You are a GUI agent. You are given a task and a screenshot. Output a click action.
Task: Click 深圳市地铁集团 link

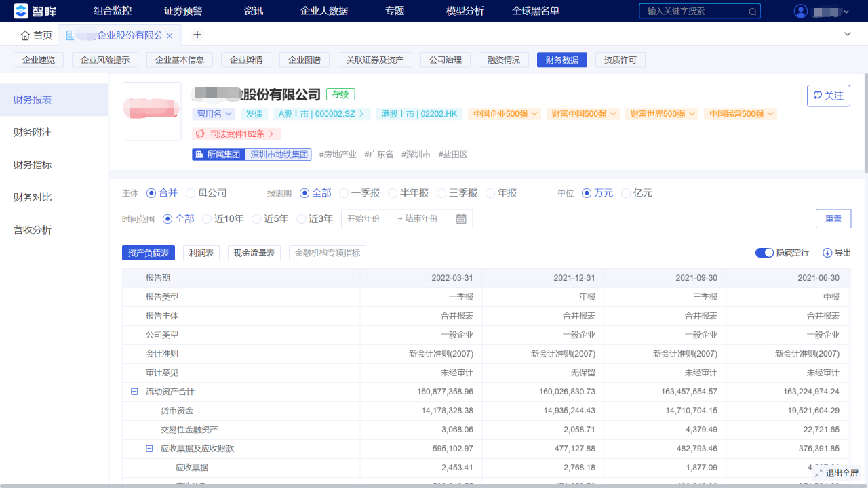(x=279, y=155)
